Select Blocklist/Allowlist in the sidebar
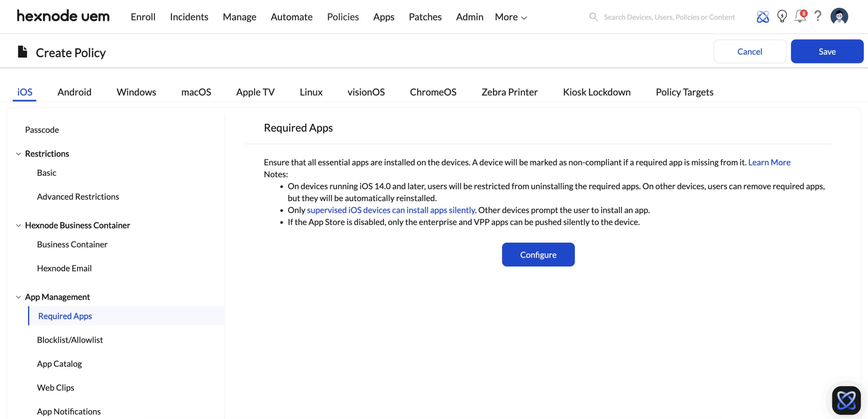Viewport: 868px width, 419px height. [70, 340]
